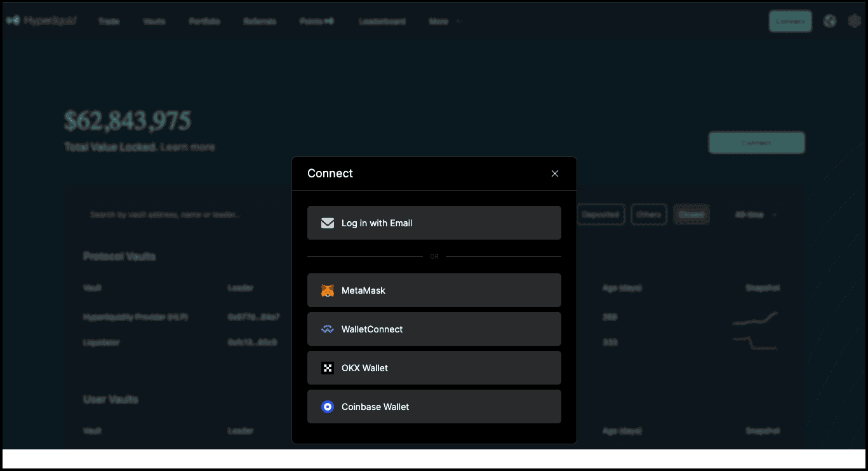868x471 pixels.
Task: Click the Hyperliquid logo
Action: pos(41,21)
